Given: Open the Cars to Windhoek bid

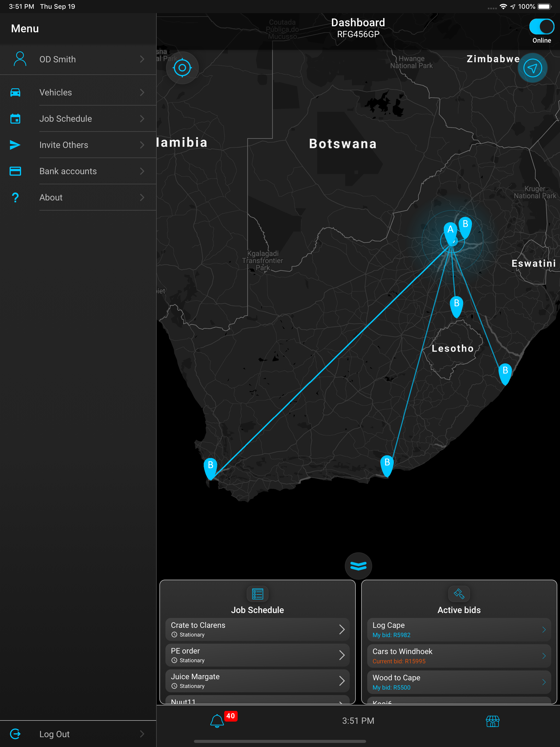Looking at the screenshot, I should (x=459, y=656).
